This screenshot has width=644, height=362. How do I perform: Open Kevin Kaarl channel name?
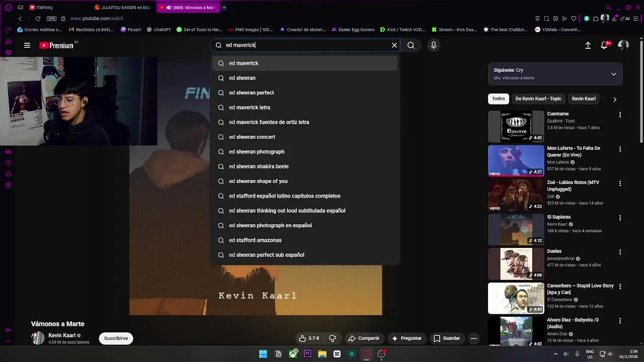(x=62, y=335)
